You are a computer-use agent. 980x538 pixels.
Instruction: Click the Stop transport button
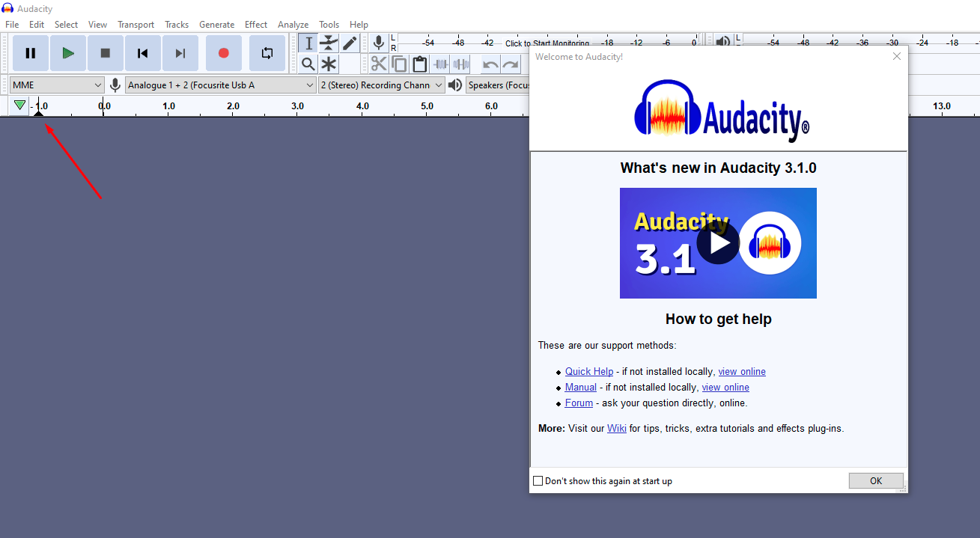[106, 53]
